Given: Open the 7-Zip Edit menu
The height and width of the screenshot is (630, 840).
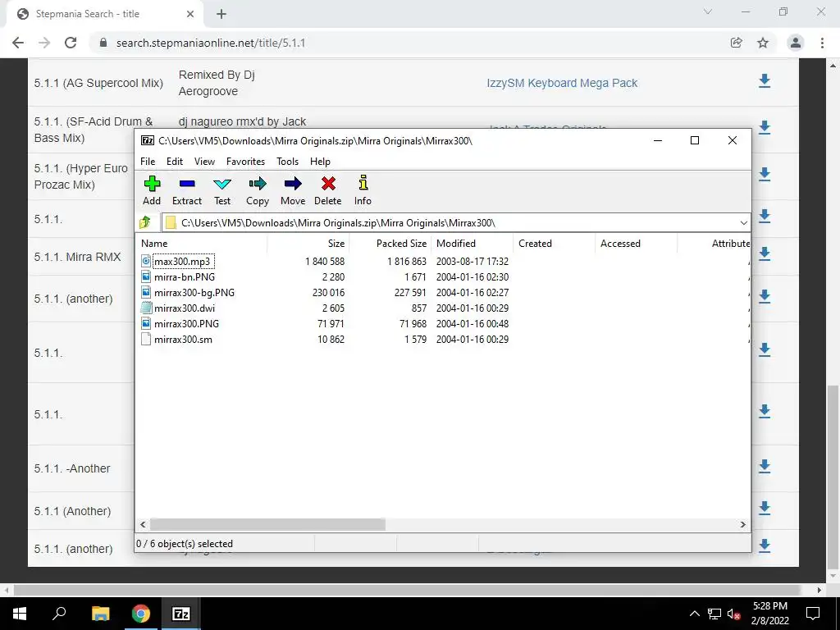Looking at the screenshot, I should point(175,162).
